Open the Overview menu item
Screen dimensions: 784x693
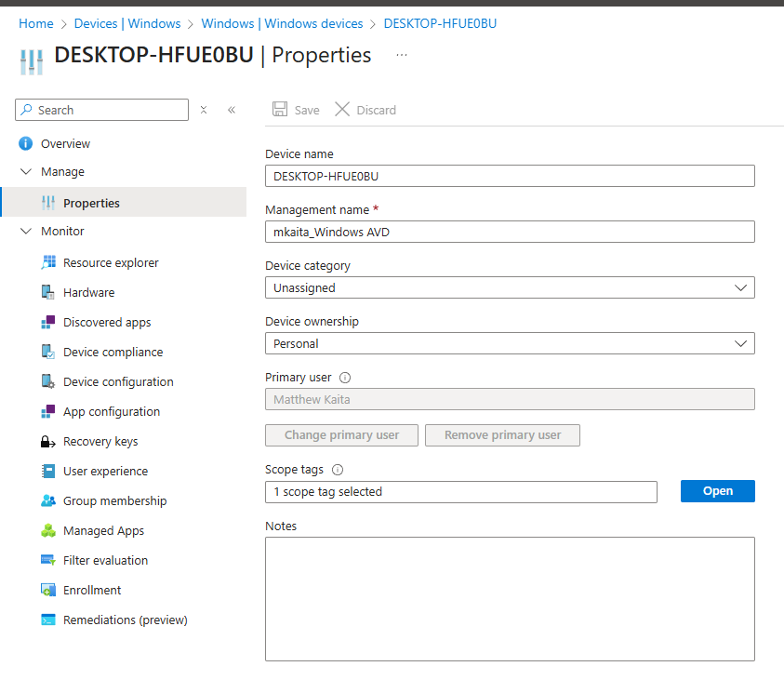[65, 144]
